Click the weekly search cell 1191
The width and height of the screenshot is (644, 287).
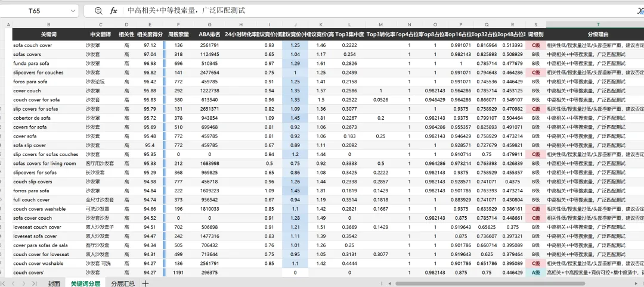coord(178,273)
